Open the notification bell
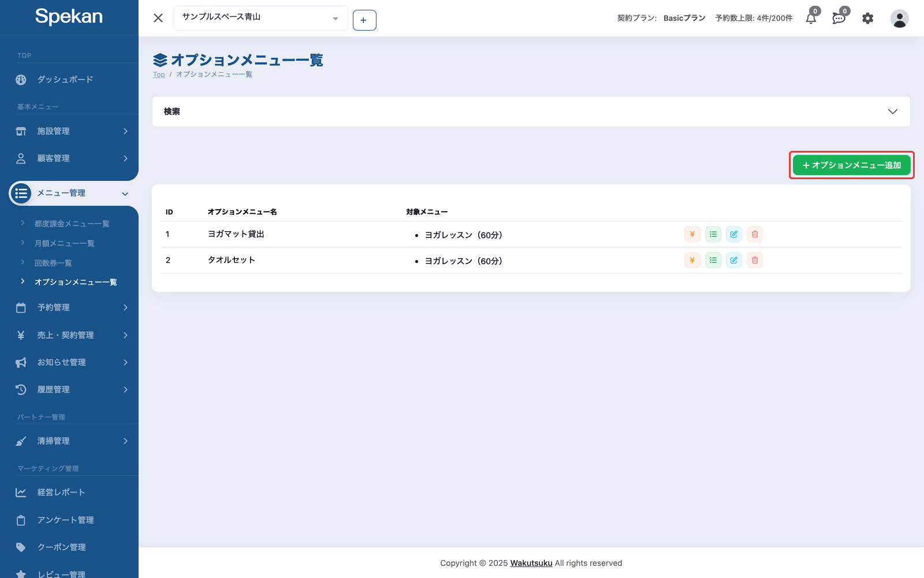The image size is (924, 578). [x=811, y=18]
